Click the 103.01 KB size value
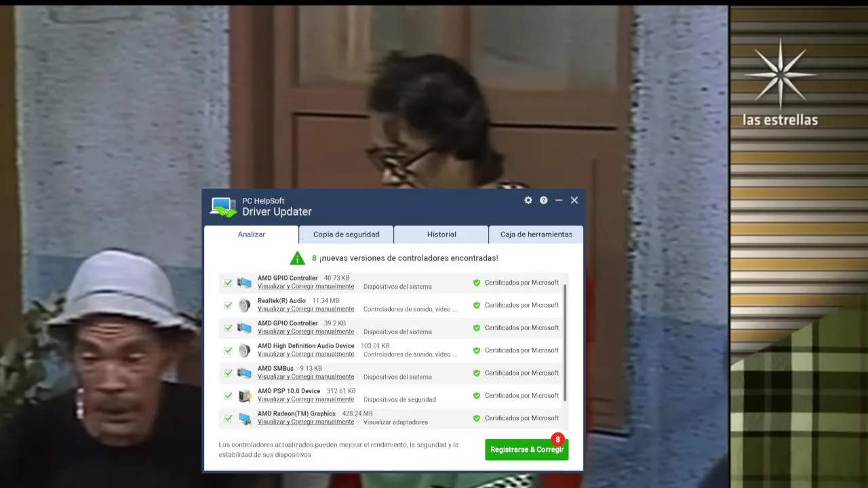Image resolution: width=868 pixels, height=488 pixels. [375, 346]
